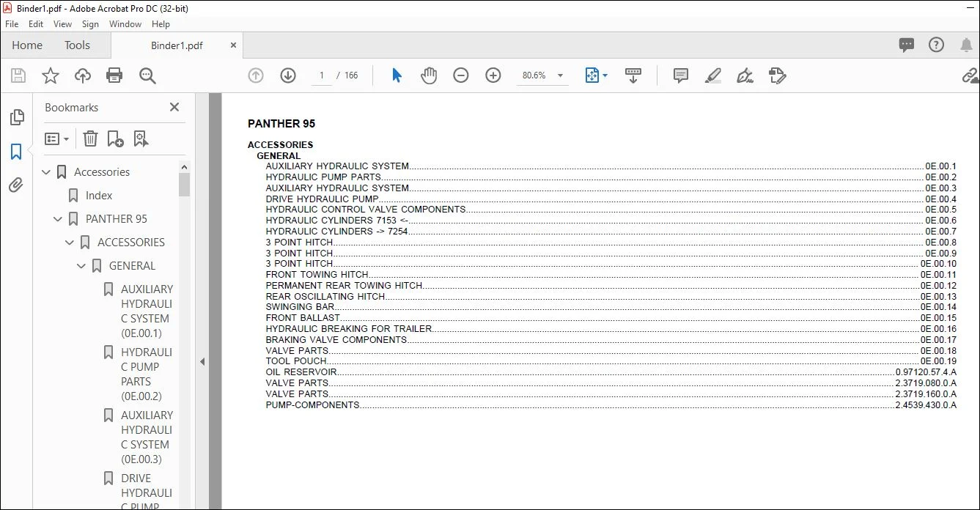
Task: Open the View menu
Action: (x=63, y=24)
